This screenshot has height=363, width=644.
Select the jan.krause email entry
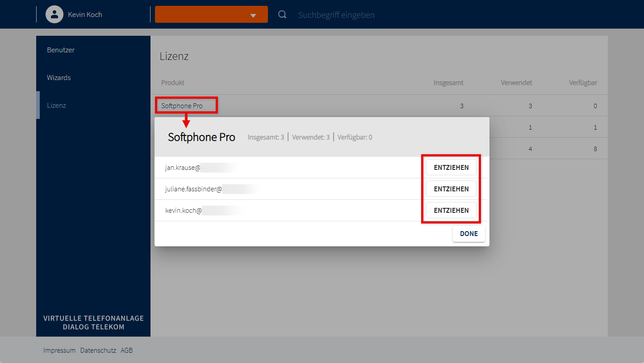[183, 168]
